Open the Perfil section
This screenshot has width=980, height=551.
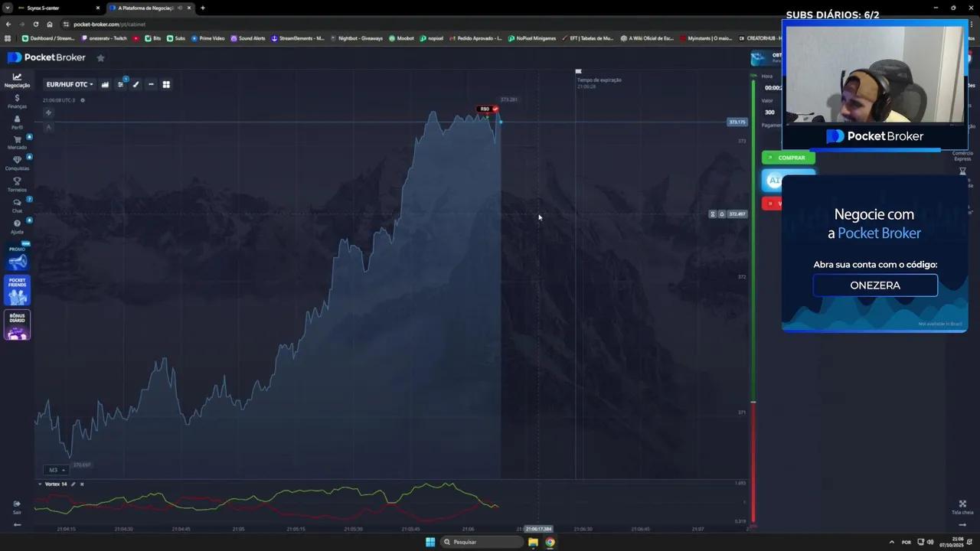coord(17,122)
